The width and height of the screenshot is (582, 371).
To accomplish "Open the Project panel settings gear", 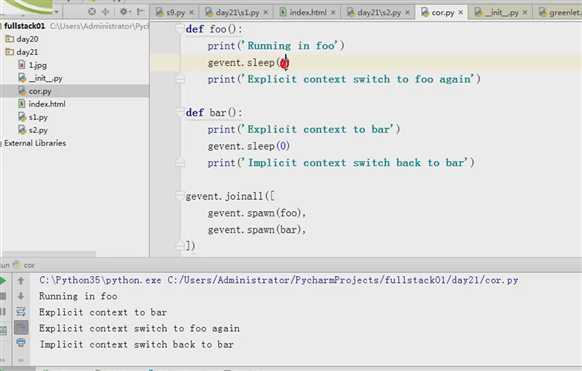I will [x=124, y=12].
